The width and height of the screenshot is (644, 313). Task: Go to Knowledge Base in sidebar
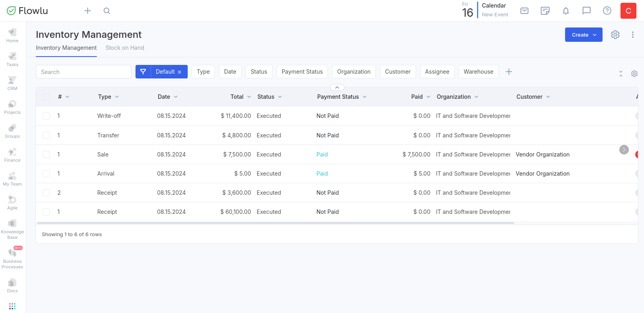point(12,229)
